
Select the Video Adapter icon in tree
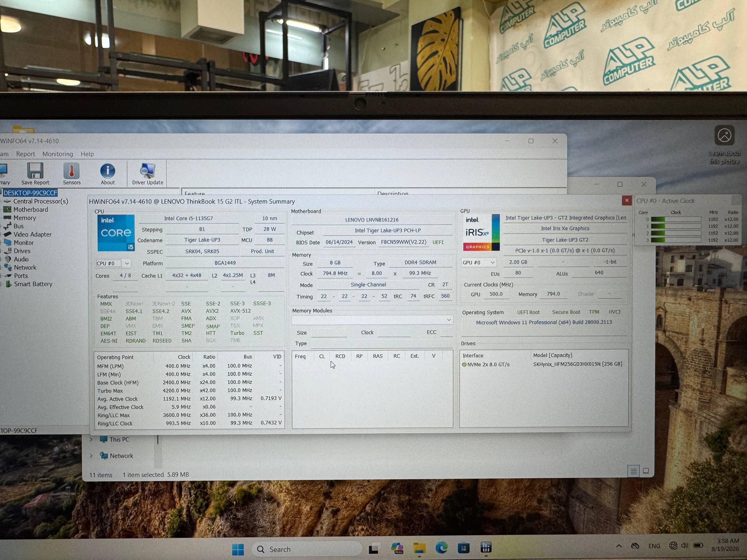7,234
